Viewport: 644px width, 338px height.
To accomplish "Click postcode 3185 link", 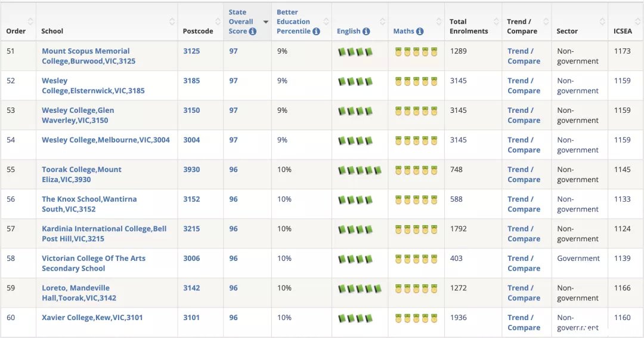I will click(x=191, y=81).
